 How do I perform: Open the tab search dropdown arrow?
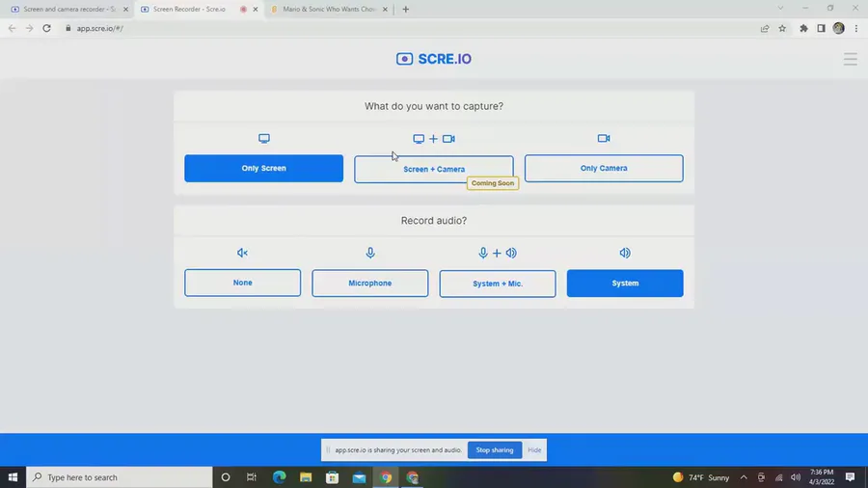pyautogui.click(x=780, y=8)
